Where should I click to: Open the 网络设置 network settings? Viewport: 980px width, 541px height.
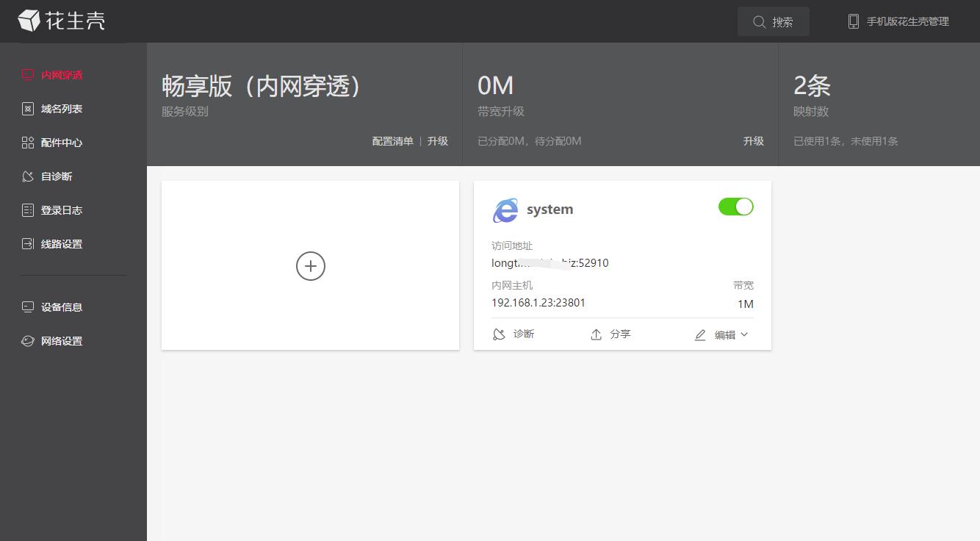point(61,340)
